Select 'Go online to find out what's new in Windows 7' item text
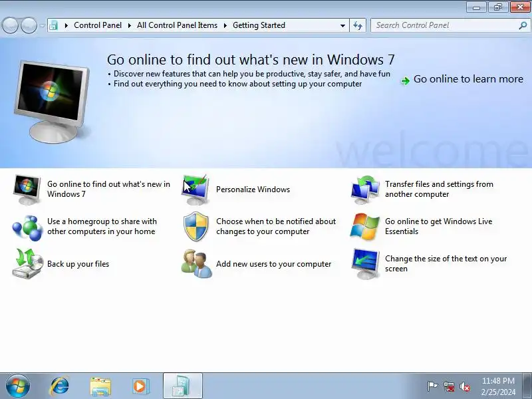 (x=108, y=189)
